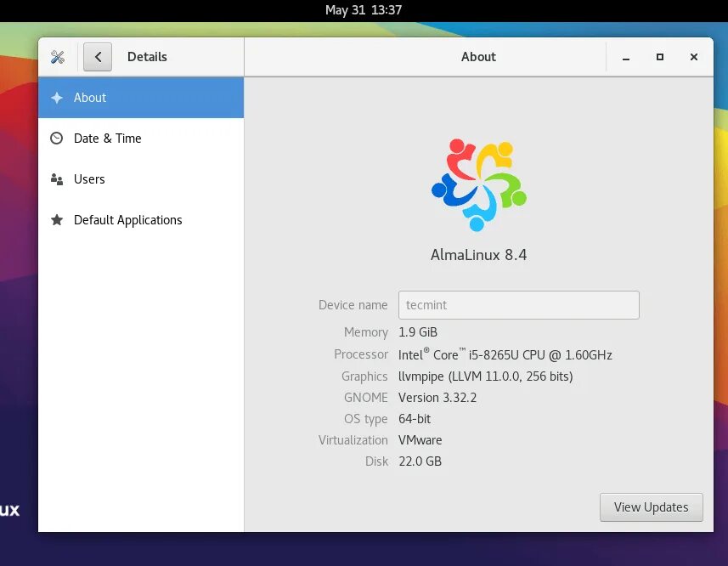Image resolution: width=728 pixels, height=566 pixels.
Task: Click the OS type value 64-bit
Action: (415, 419)
